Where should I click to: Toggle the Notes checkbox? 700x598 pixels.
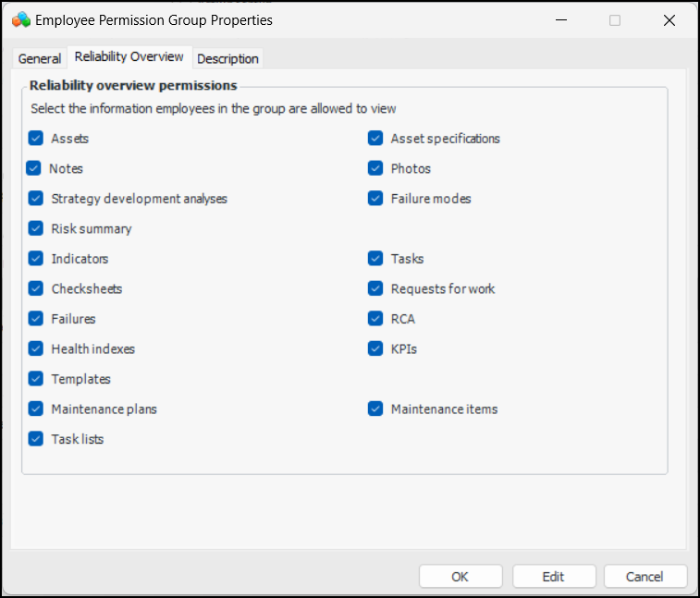(x=34, y=168)
